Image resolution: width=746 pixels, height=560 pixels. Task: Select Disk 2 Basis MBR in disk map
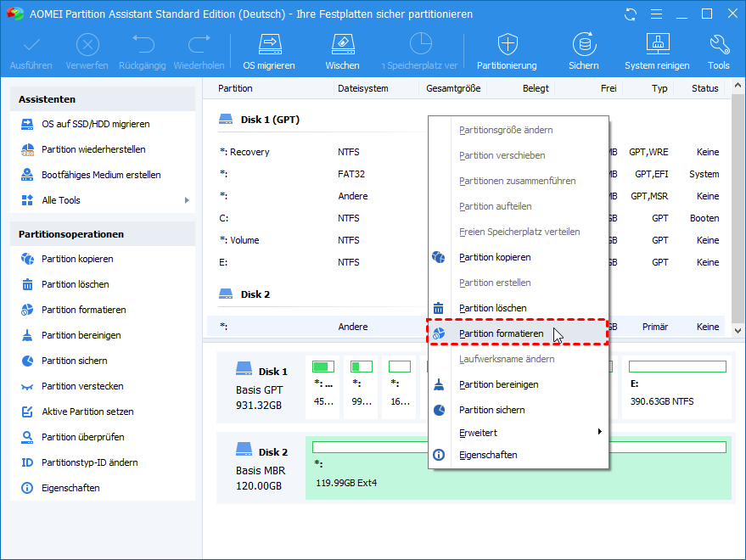coord(261,468)
